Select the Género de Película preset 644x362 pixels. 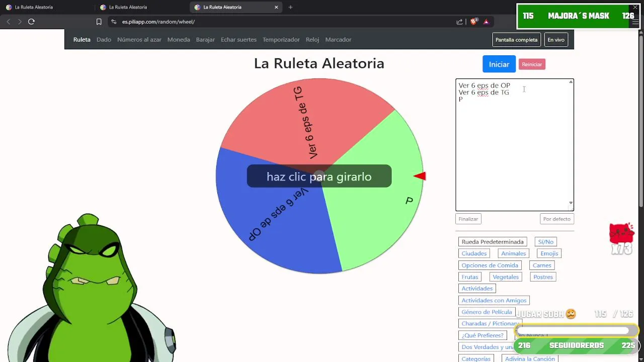click(x=487, y=312)
